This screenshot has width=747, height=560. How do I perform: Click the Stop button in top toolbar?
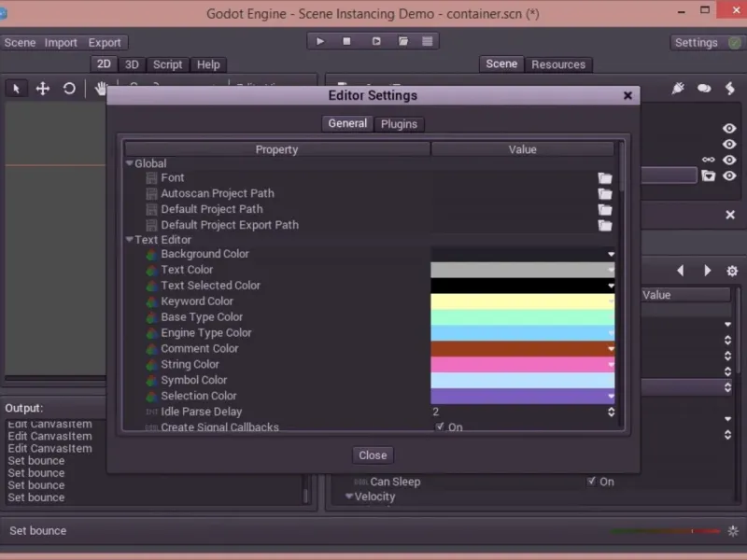(x=346, y=41)
